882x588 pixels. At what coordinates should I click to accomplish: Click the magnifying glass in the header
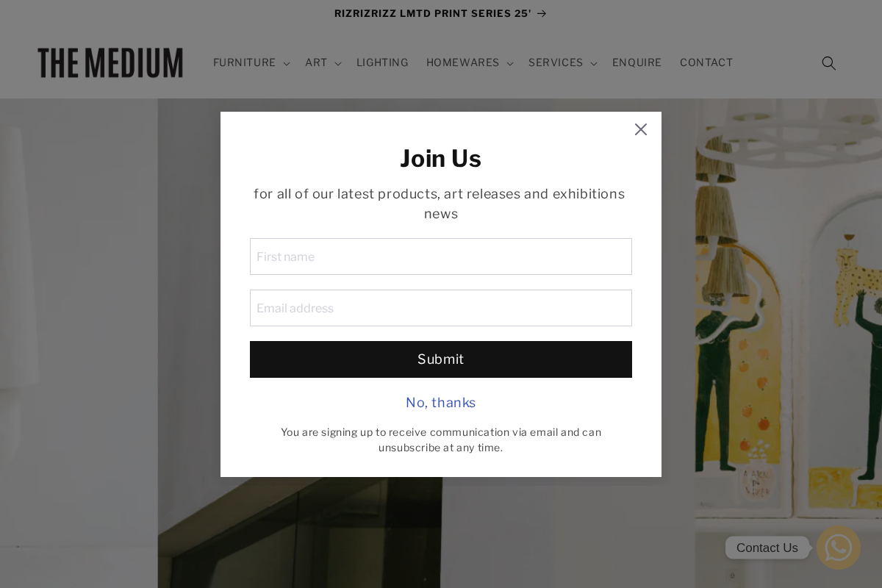pyautogui.click(x=828, y=62)
